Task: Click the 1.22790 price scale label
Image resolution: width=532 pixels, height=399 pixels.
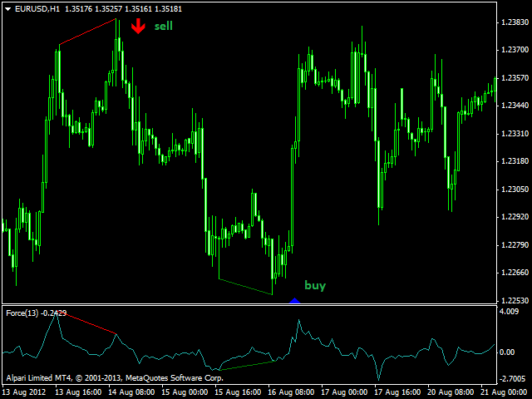Action: pyautogui.click(x=515, y=244)
